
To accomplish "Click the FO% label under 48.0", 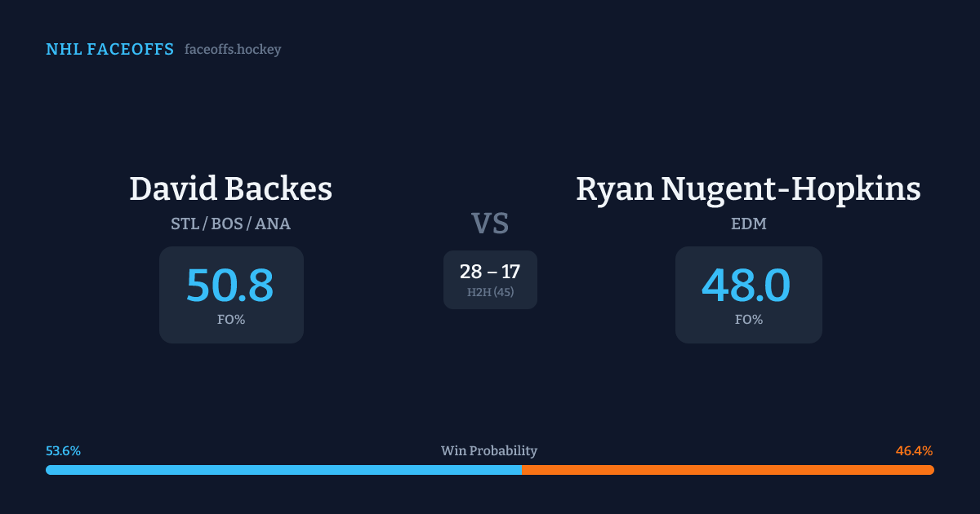I will [748, 320].
